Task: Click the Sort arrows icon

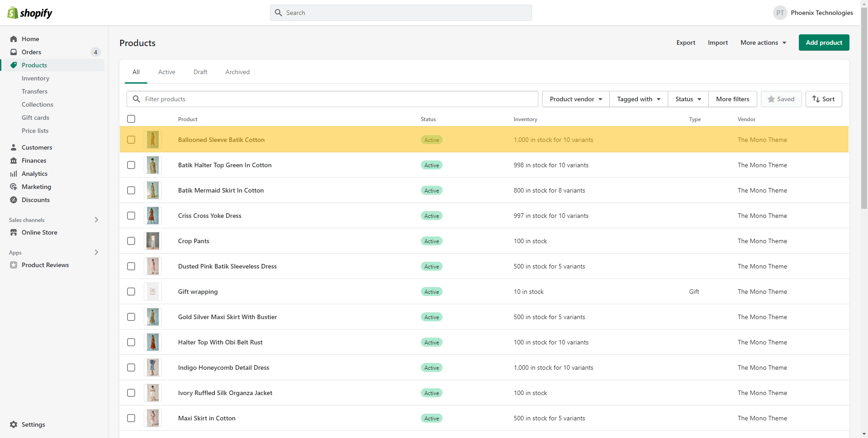Action: [x=816, y=99]
